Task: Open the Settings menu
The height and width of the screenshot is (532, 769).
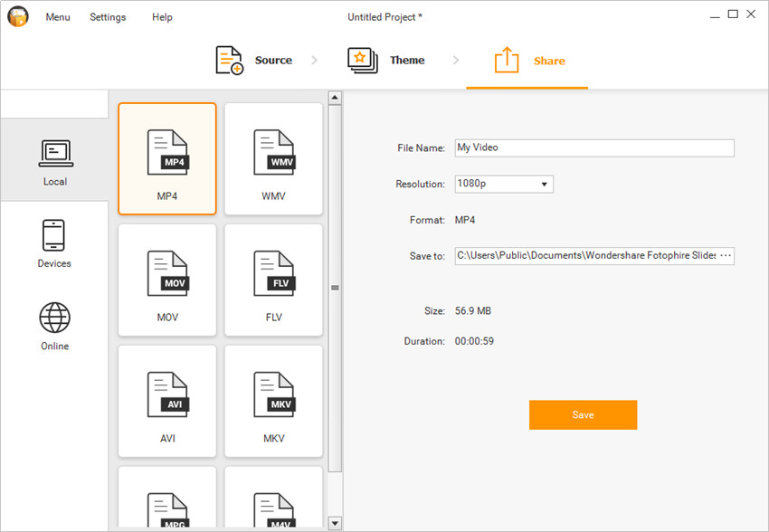Action: pyautogui.click(x=108, y=17)
